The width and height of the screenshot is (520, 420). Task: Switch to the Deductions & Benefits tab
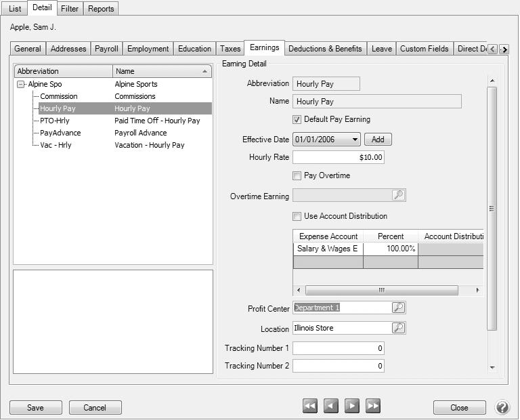click(x=325, y=49)
